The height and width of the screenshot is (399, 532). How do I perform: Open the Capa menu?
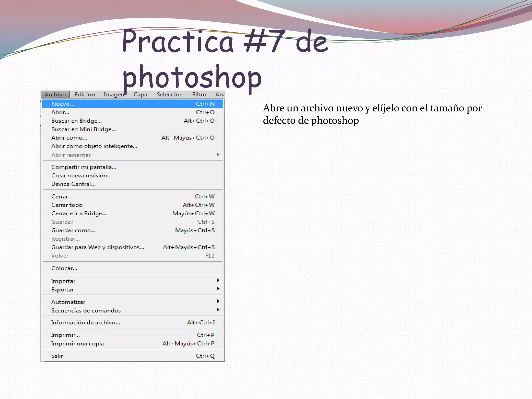140,95
